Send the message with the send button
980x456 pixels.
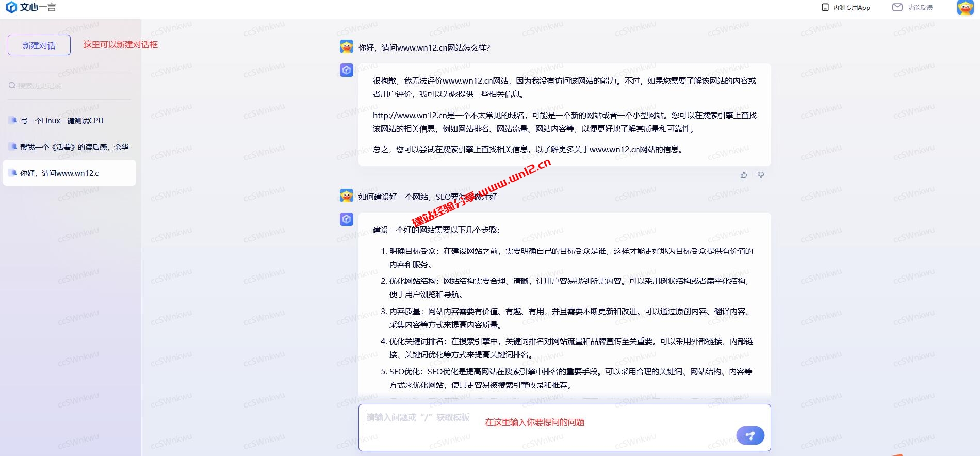click(x=750, y=435)
